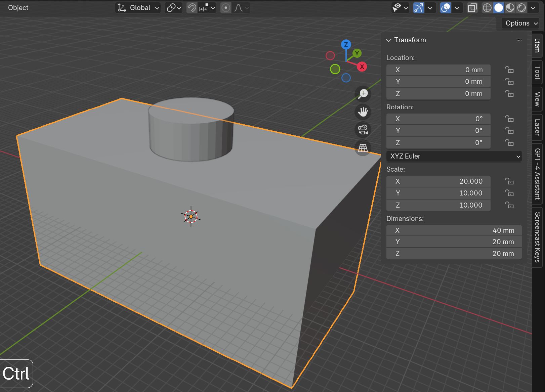The width and height of the screenshot is (545, 392).
Task: Open XYZ Euler rotation mode dropdown
Action: point(454,156)
